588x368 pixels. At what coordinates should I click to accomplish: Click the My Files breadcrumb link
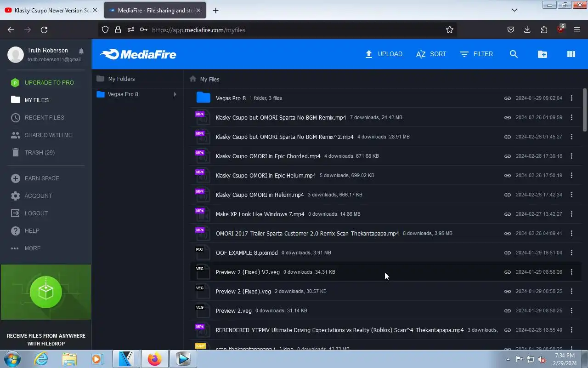[209, 79]
